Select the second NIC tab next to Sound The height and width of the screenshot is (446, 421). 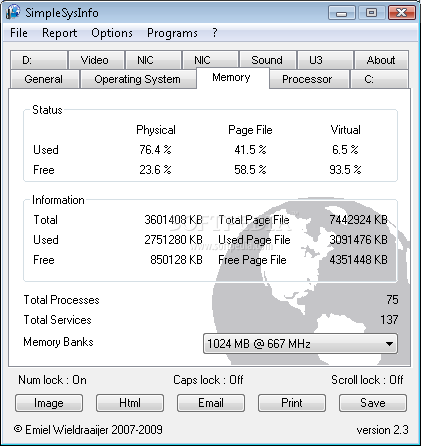tap(210, 60)
